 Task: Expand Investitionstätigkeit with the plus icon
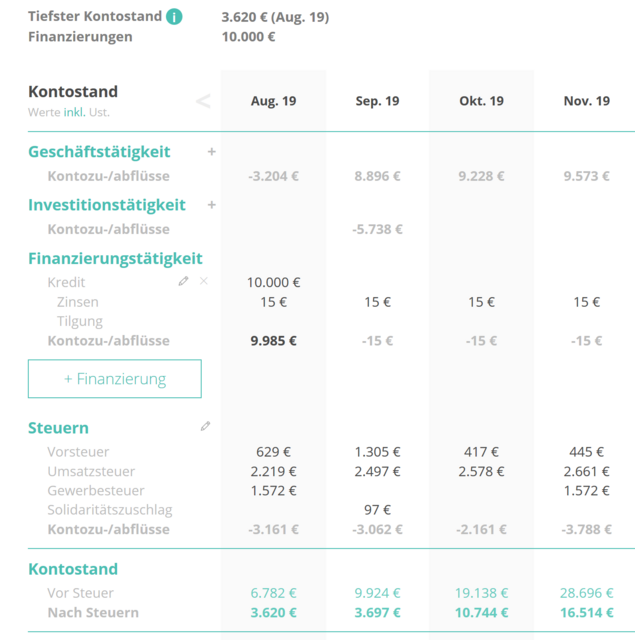click(x=211, y=205)
